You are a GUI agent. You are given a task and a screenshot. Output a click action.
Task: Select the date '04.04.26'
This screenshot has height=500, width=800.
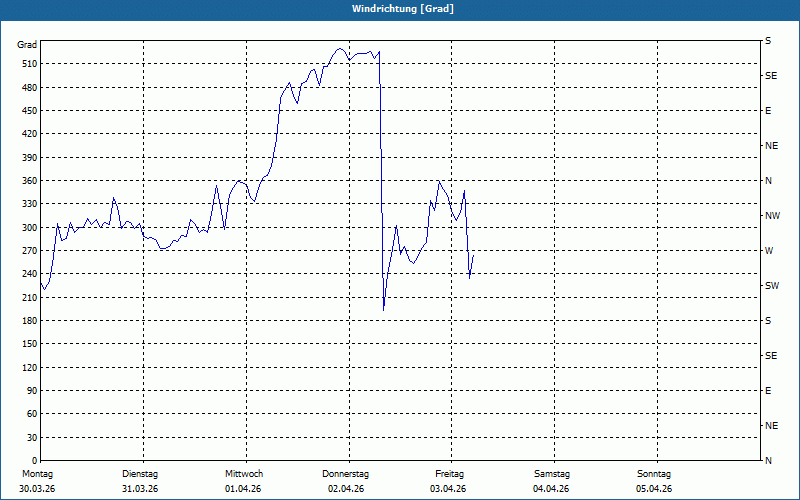tap(551, 489)
